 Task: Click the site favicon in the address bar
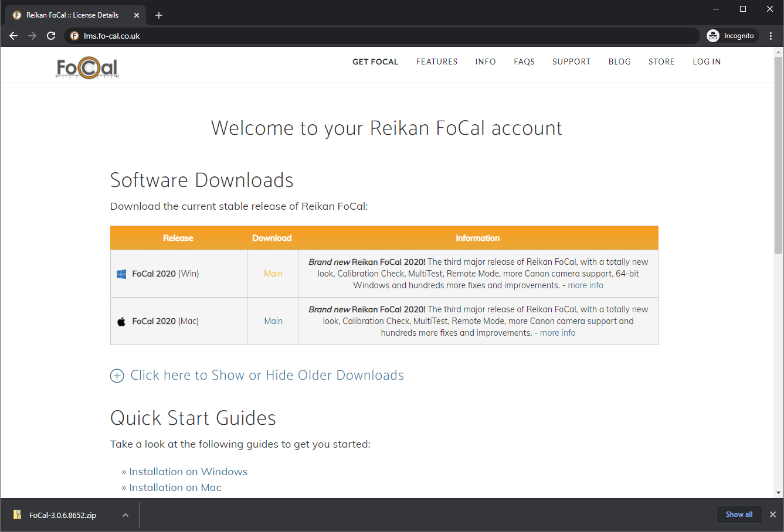pyautogui.click(x=74, y=36)
